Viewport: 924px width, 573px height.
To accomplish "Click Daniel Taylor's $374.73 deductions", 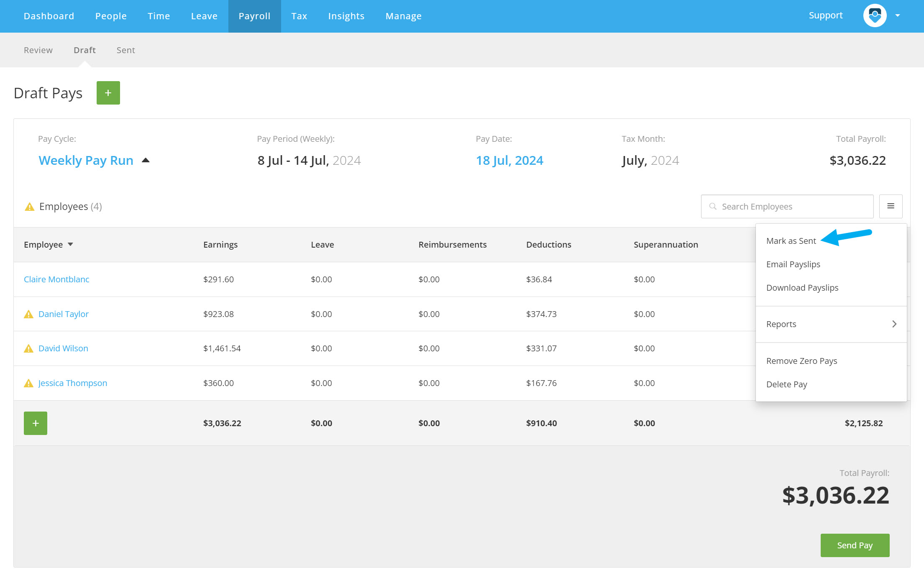I will (541, 314).
